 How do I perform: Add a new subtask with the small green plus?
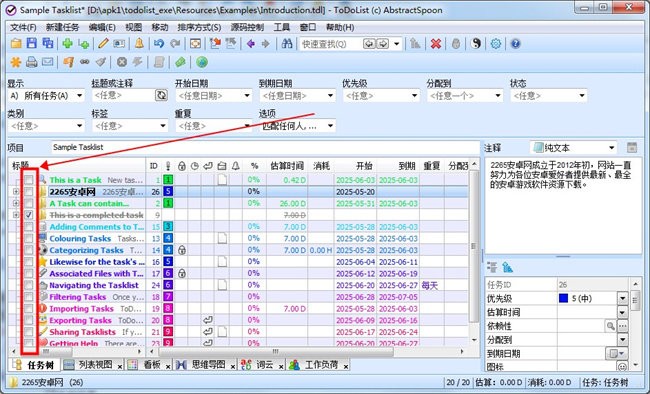pos(84,44)
